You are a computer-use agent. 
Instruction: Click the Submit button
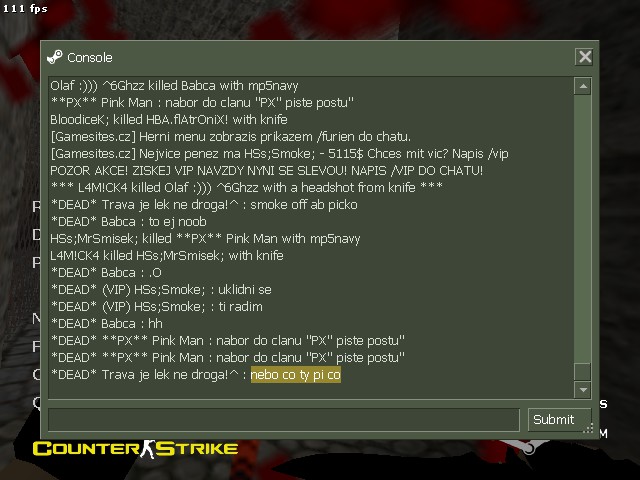pyautogui.click(x=559, y=419)
